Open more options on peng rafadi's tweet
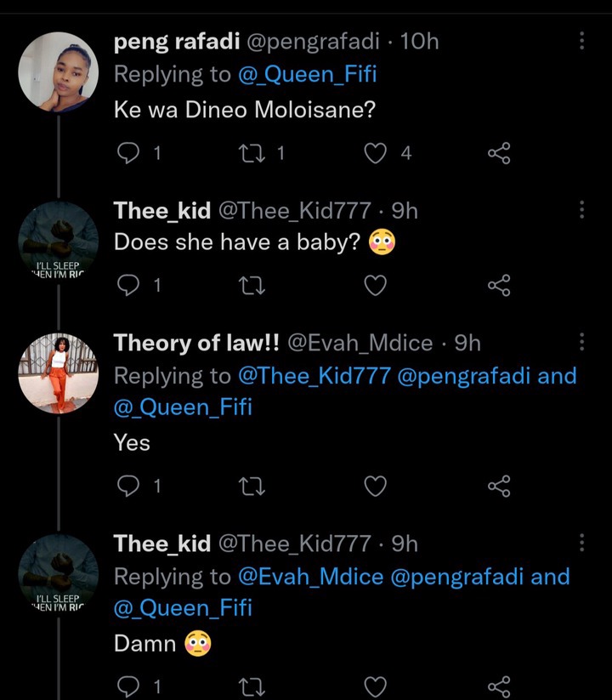Image resolution: width=612 pixels, height=700 pixels. (x=581, y=41)
